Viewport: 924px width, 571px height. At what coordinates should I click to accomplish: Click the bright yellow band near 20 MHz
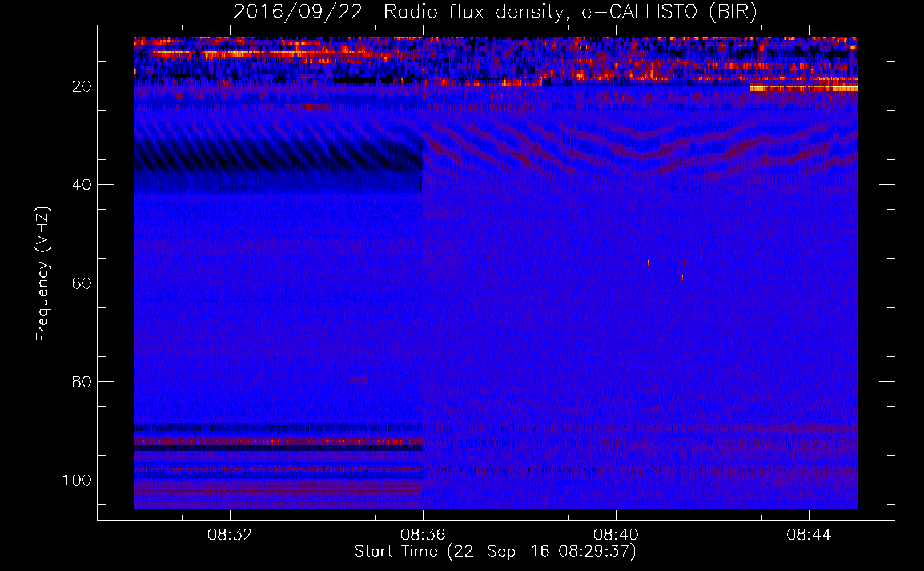pyautogui.click(x=804, y=88)
